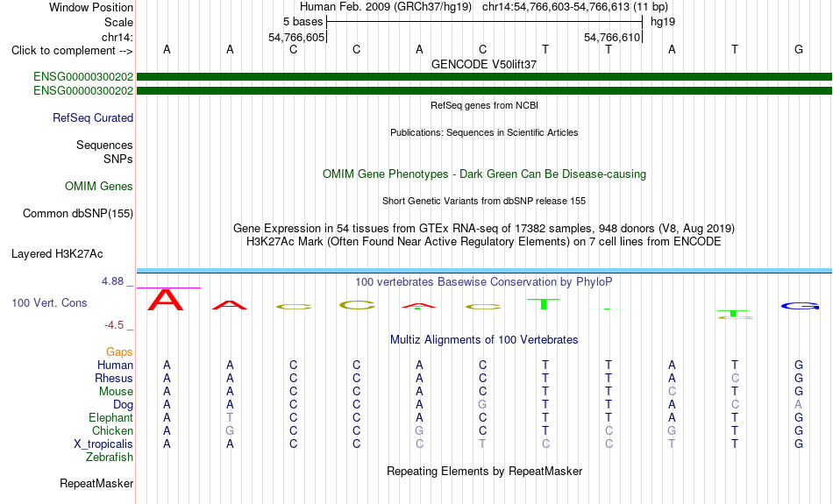
Task: Click the H3K27Ac Mark ENCODE track title
Action: point(484,242)
